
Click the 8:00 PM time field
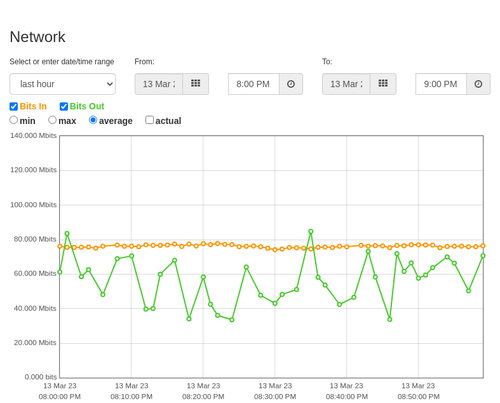point(254,84)
